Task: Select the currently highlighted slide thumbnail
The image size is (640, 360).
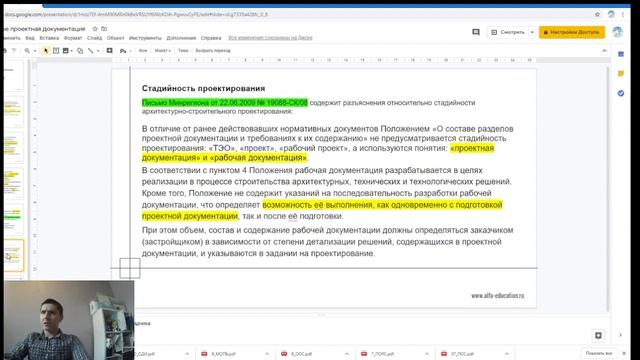Action: 14,256
